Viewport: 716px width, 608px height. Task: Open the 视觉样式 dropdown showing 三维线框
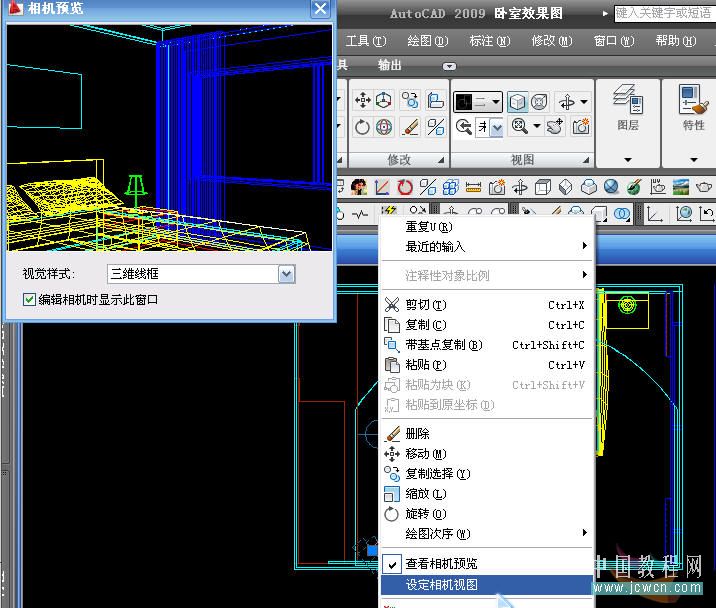coord(286,274)
